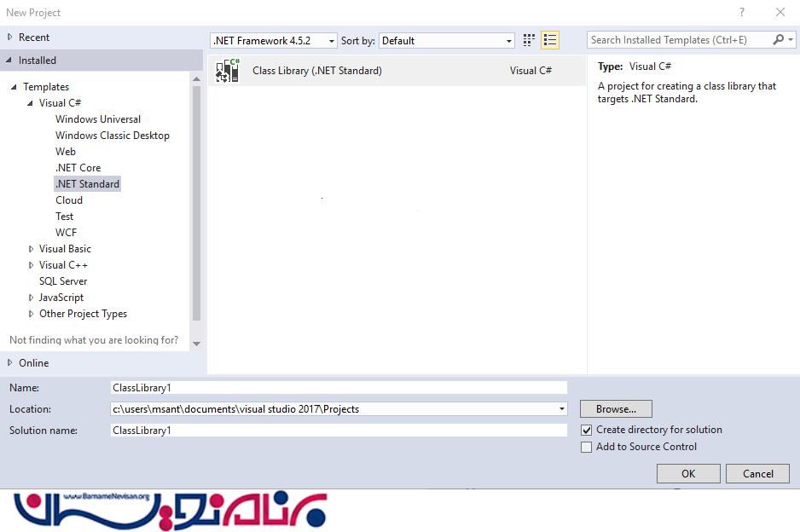This screenshot has width=800, height=532.
Task: Select Class Library (.NET Standard) template
Action: 397,71
